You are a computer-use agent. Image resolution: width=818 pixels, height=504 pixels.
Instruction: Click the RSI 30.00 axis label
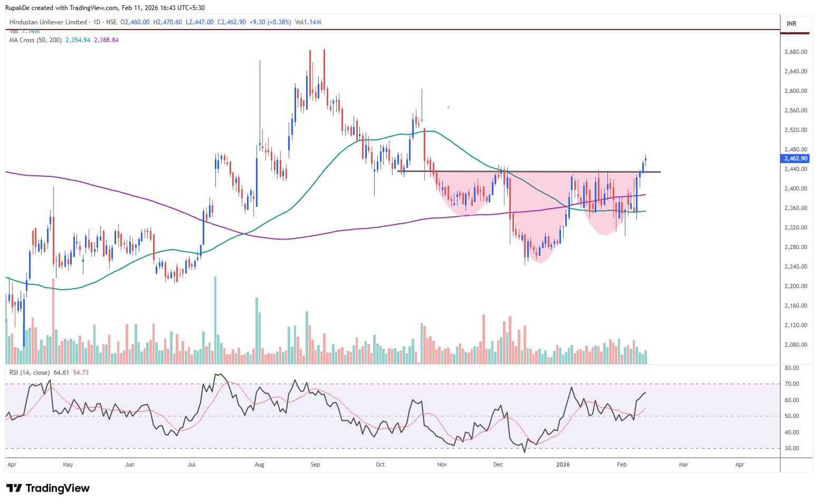(792, 448)
